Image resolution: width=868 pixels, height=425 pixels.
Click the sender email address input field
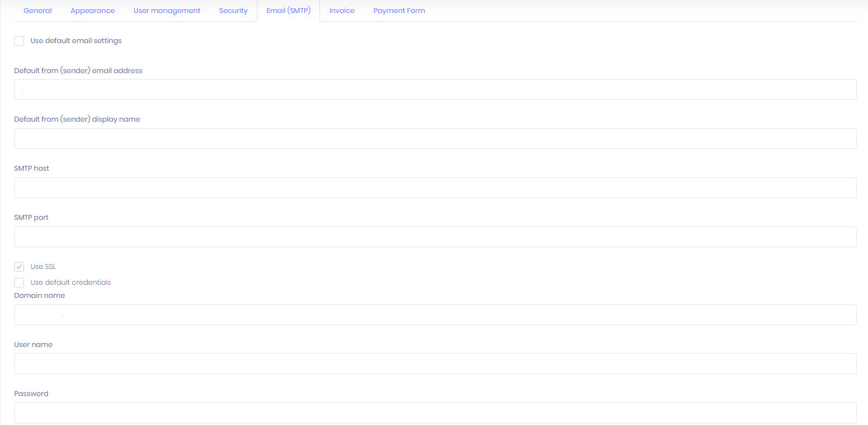pyautogui.click(x=435, y=89)
